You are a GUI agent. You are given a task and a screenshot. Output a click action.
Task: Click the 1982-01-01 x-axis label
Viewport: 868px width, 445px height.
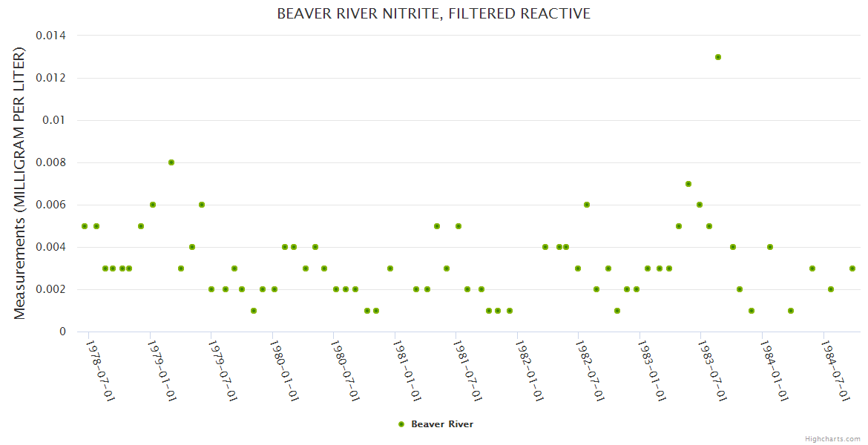pos(529,371)
